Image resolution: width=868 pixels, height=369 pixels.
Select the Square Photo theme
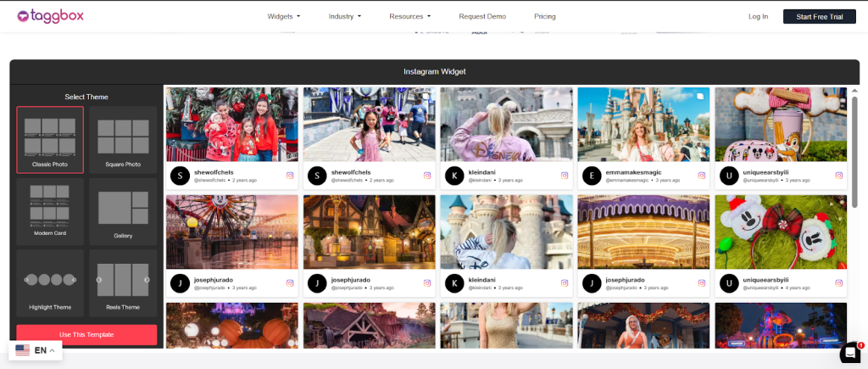click(x=123, y=139)
